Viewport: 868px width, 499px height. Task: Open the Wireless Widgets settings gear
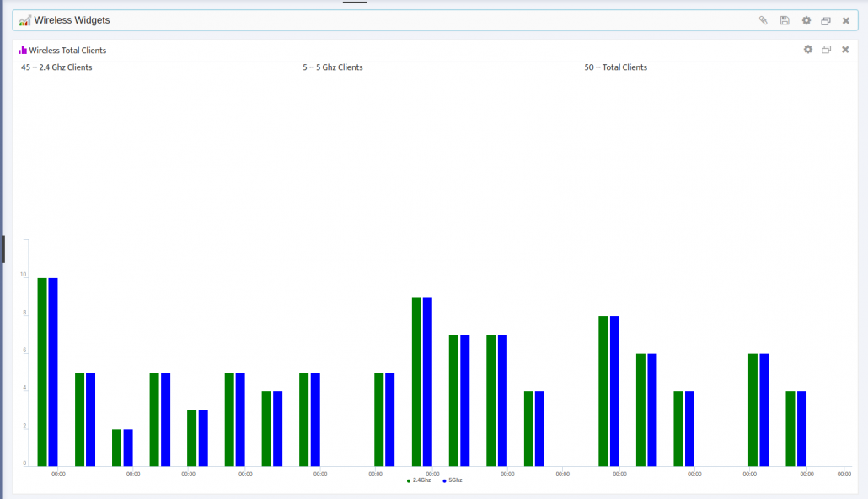(x=806, y=20)
